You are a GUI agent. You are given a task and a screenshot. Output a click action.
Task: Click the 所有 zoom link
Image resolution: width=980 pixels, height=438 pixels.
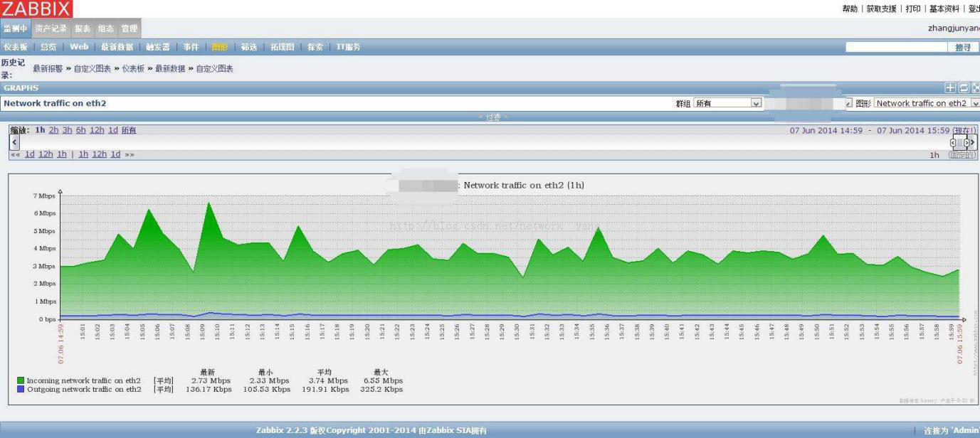tap(129, 130)
